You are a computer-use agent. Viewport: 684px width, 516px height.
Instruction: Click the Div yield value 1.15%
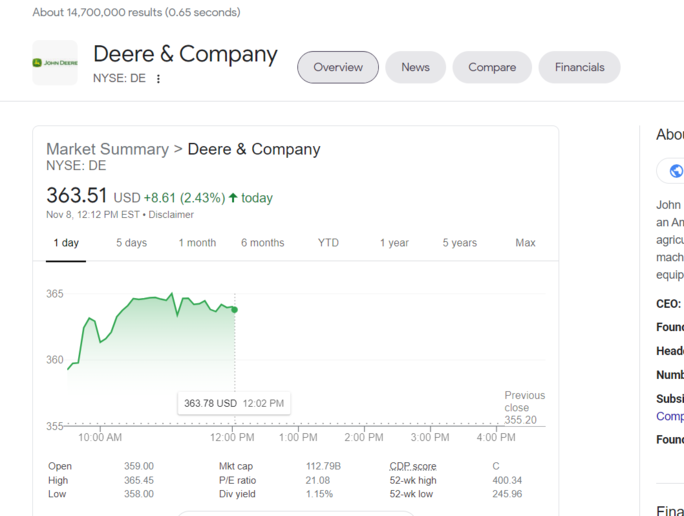click(x=319, y=494)
